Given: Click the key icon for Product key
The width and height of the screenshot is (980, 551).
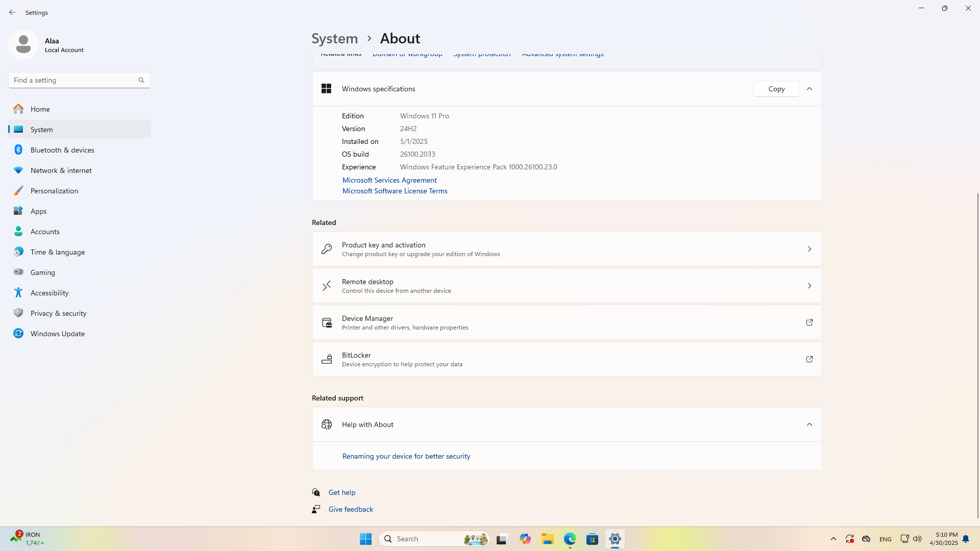Looking at the screenshot, I should (327, 249).
